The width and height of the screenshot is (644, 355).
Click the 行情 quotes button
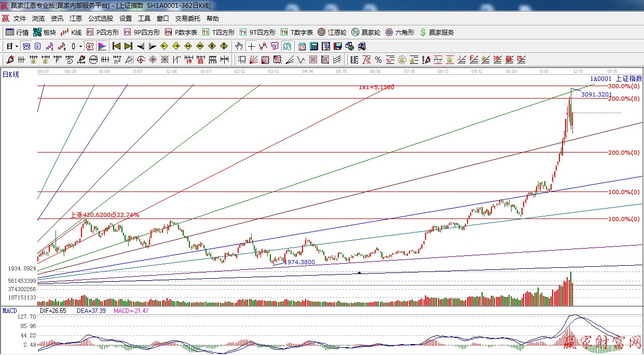[x=17, y=32]
